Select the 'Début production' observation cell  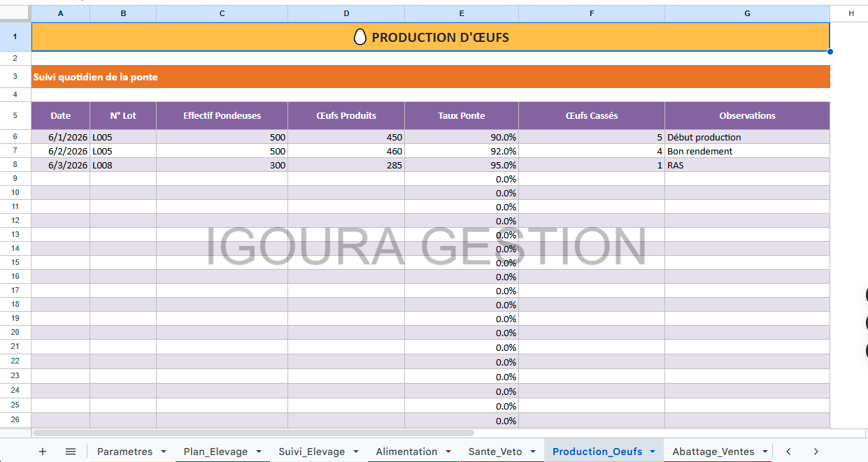coord(748,137)
